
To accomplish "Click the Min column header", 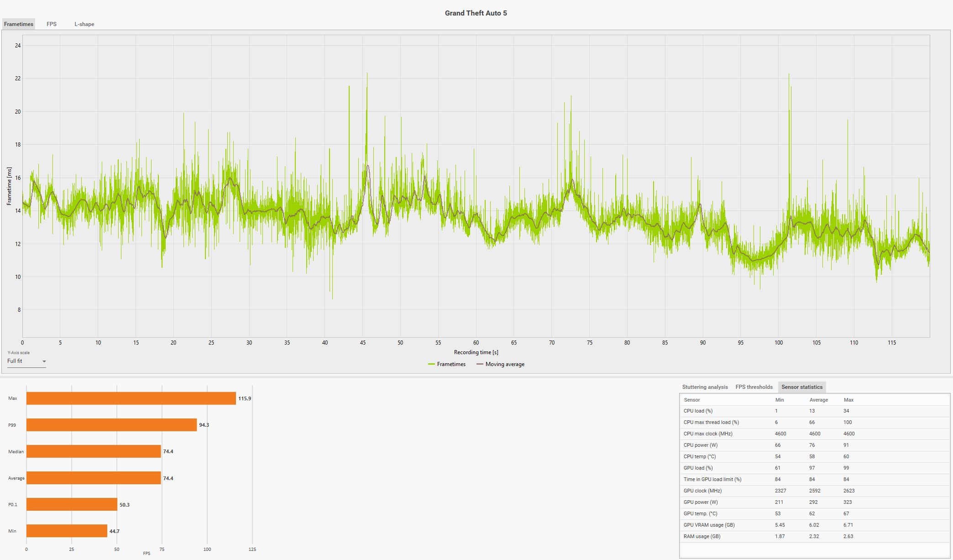I will pos(780,400).
